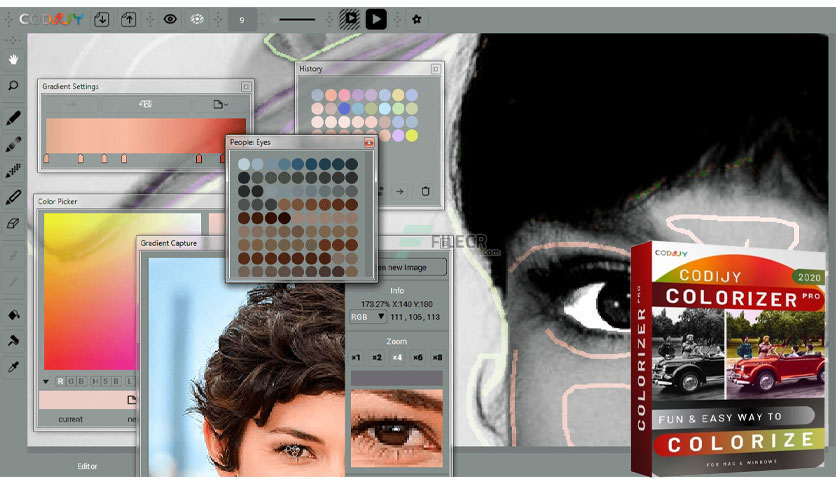This screenshot has width=836, height=484.
Task: Select the outlined marker pen tool
Action: pyautogui.click(x=13, y=197)
